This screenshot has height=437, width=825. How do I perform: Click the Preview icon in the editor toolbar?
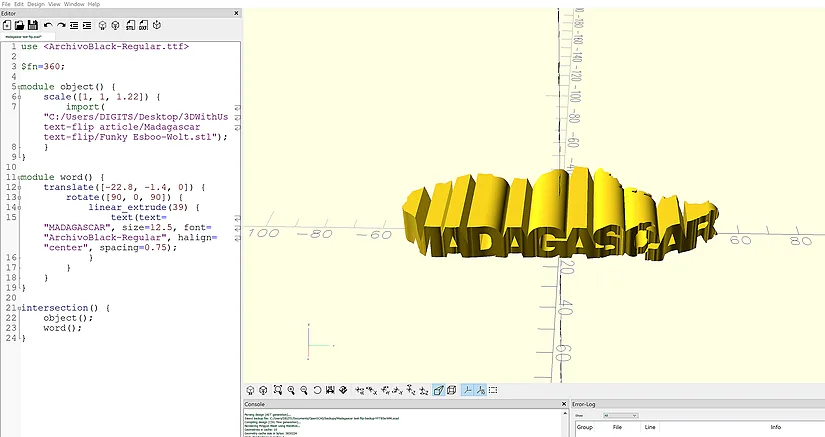(x=103, y=25)
